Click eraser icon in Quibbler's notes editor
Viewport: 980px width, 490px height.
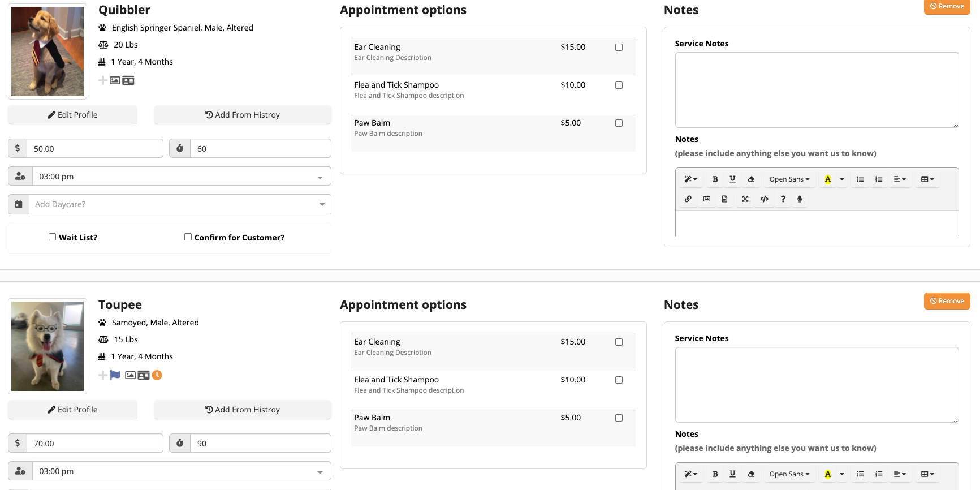tap(751, 179)
